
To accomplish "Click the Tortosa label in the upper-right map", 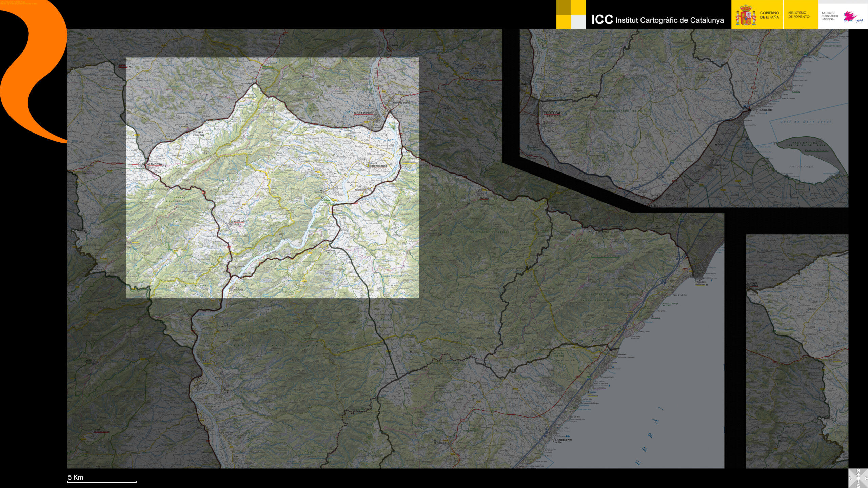I will pos(552,113).
